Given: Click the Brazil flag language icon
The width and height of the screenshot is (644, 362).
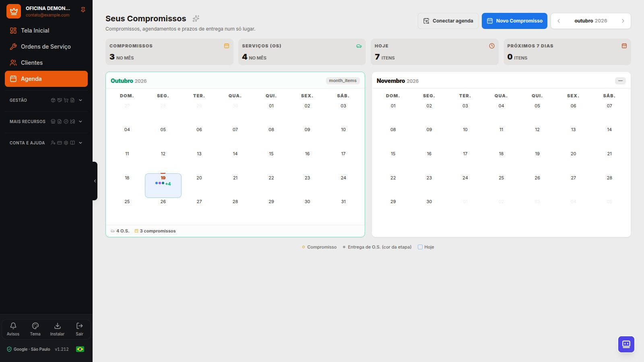Looking at the screenshot, I should 80,349.
